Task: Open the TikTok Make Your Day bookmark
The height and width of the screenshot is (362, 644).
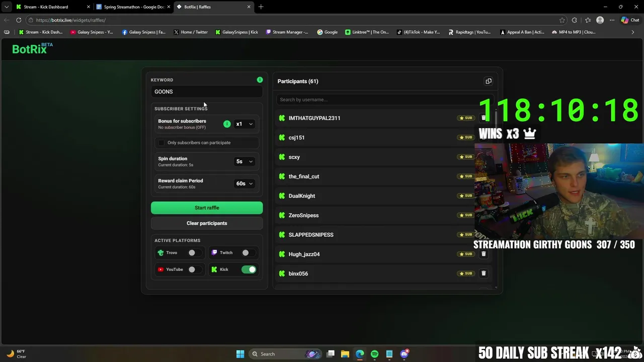Action: [418, 32]
